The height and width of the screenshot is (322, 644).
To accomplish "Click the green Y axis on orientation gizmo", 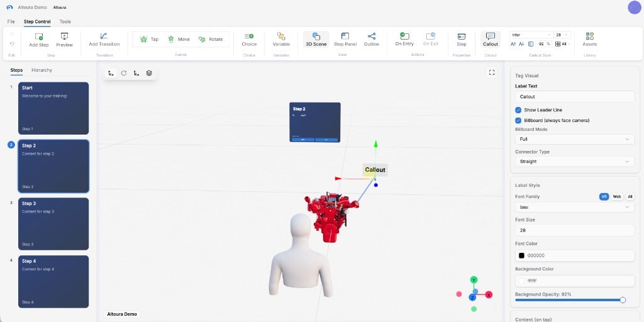I will pyautogui.click(x=474, y=280).
